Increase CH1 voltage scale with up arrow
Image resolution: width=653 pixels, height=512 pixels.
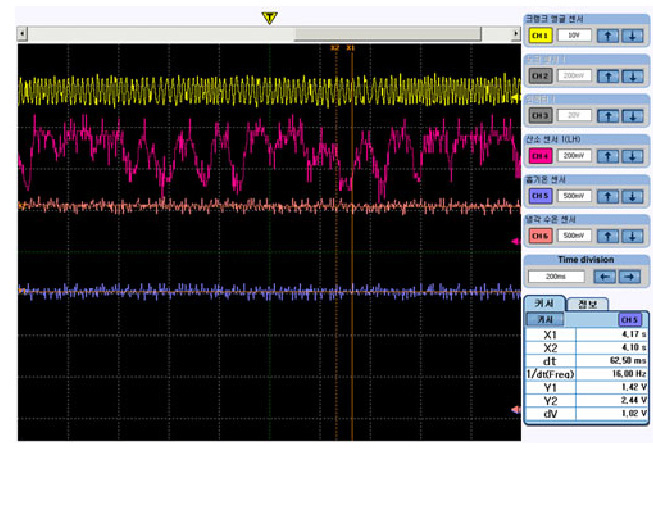(x=608, y=36)
